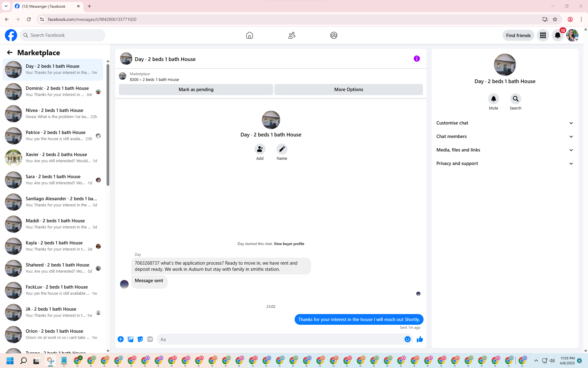Open View buyer profile link
This screenshot has width=588, height=368.
(x=289, y=244)
